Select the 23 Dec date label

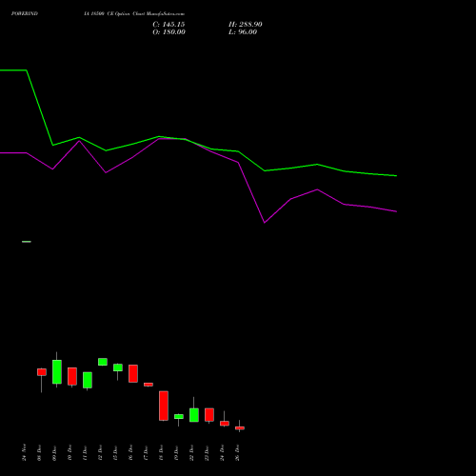click(x=207, y=453)
